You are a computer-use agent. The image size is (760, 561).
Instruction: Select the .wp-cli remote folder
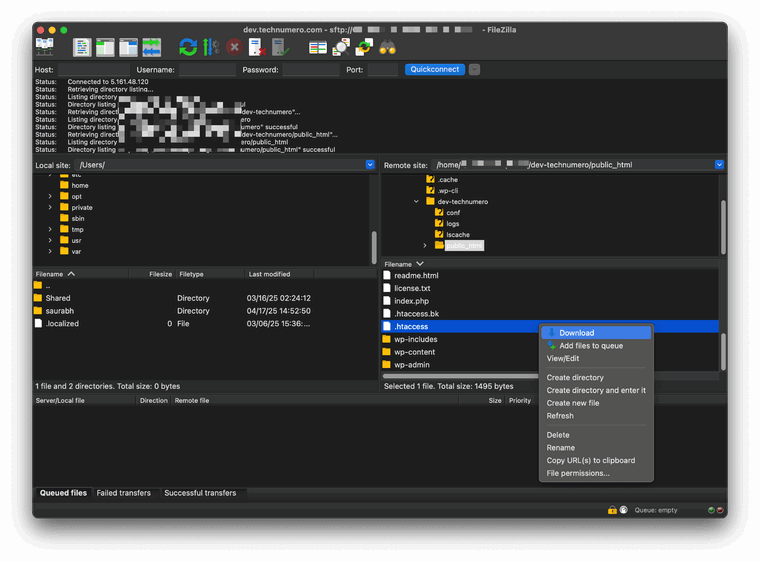pos(442,191)
